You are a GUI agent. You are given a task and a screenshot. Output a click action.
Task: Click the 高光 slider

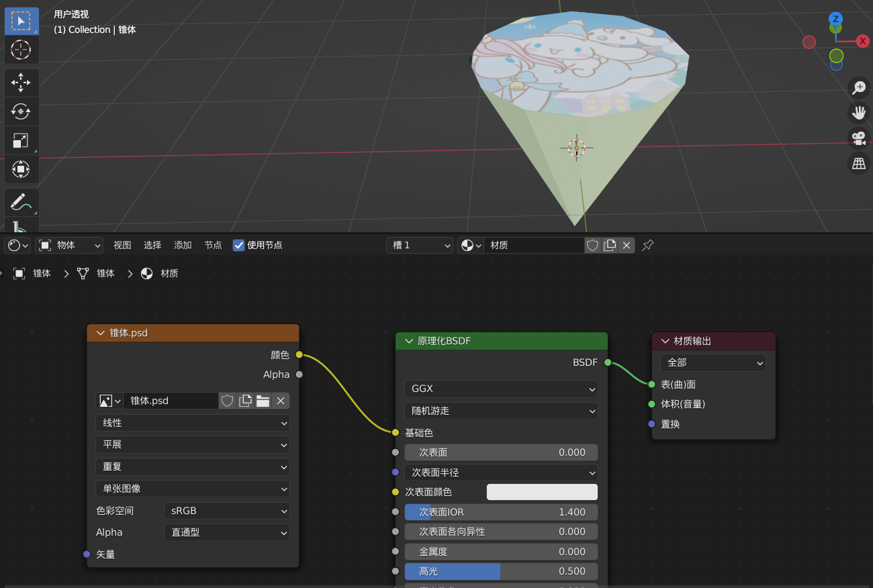[501, 571]
